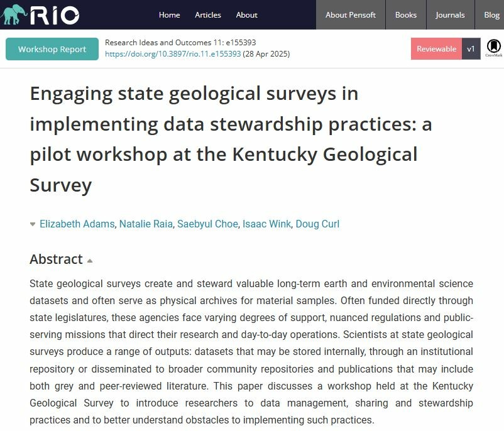
Task: Open the CrossMark icon
Action: coord(493,48)
